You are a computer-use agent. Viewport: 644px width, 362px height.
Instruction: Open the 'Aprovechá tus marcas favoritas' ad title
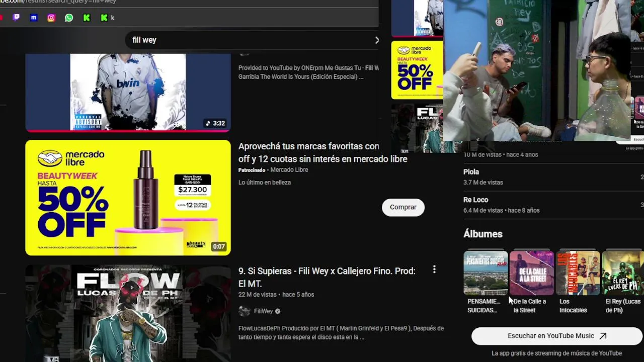point(323,152)
